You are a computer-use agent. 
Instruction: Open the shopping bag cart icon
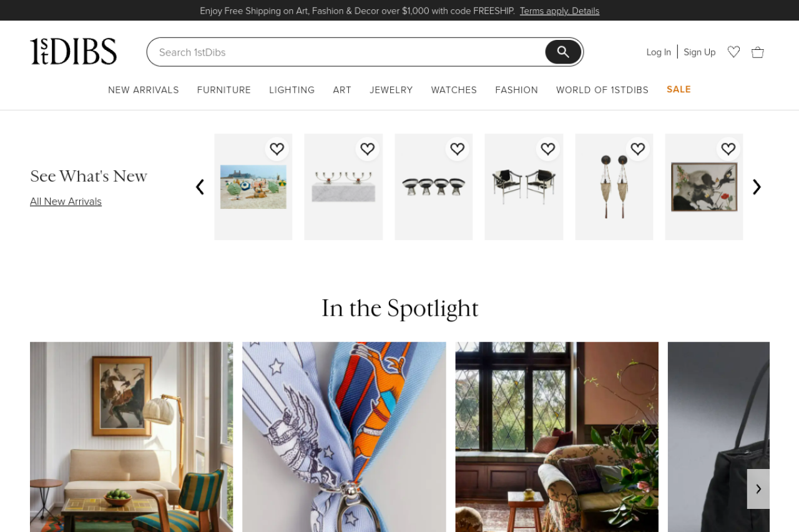(758, 52)
